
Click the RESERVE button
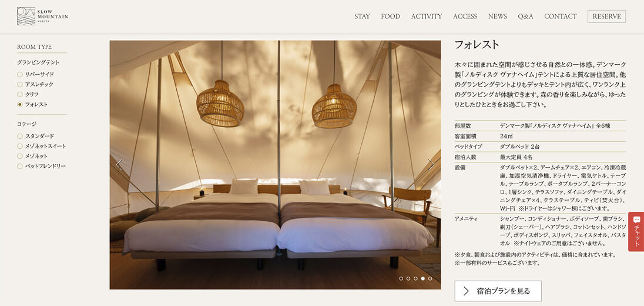[606, 16]
